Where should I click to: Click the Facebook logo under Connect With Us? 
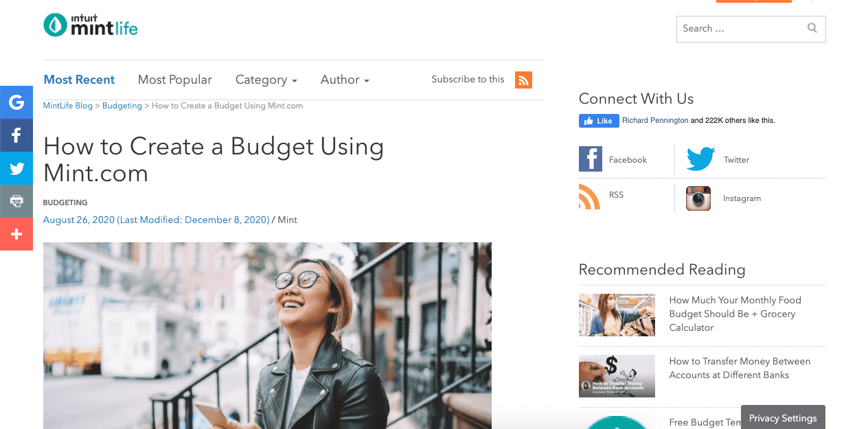click(x=591, y=159)
